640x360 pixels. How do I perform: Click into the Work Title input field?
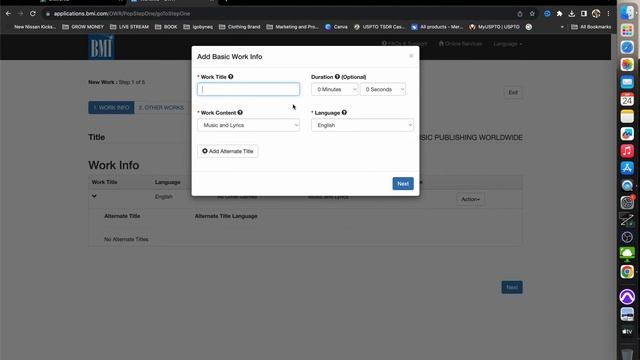(x=248, y=89)
